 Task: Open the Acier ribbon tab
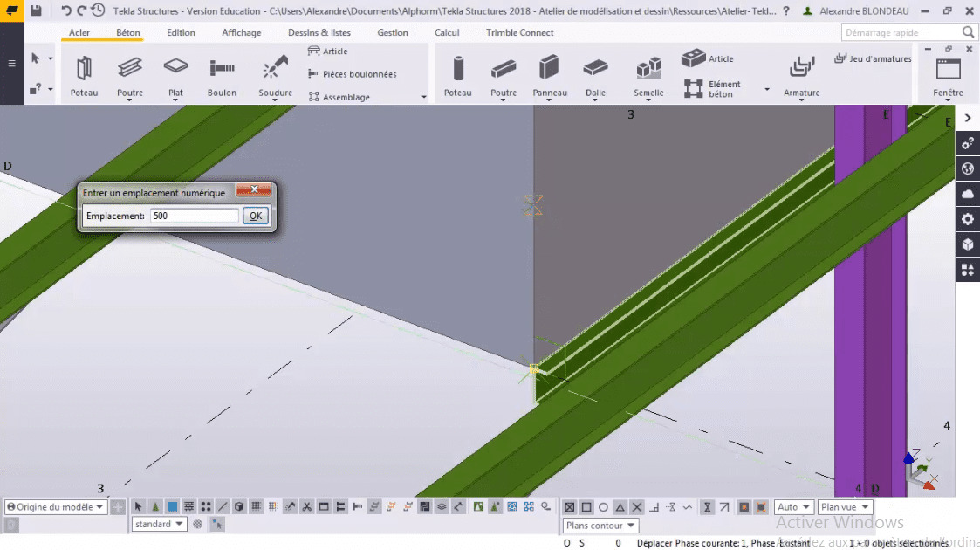[79, 32]
